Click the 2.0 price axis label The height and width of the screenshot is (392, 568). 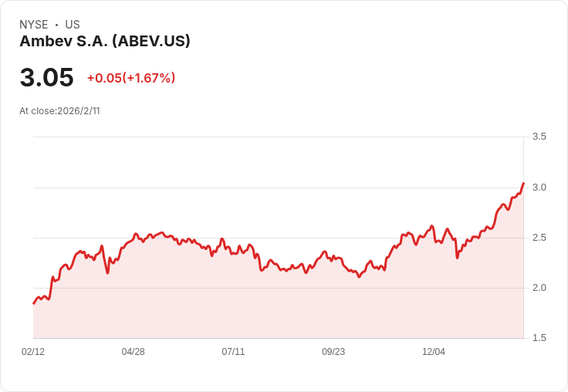539,288
